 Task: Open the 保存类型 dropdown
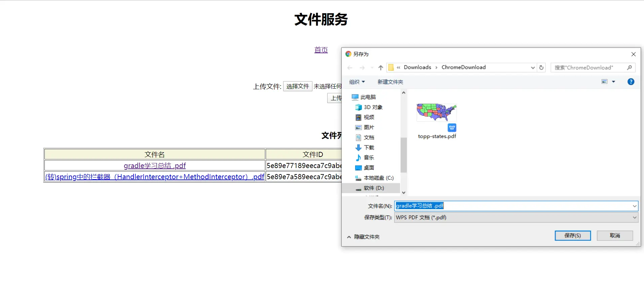point(516,218)
